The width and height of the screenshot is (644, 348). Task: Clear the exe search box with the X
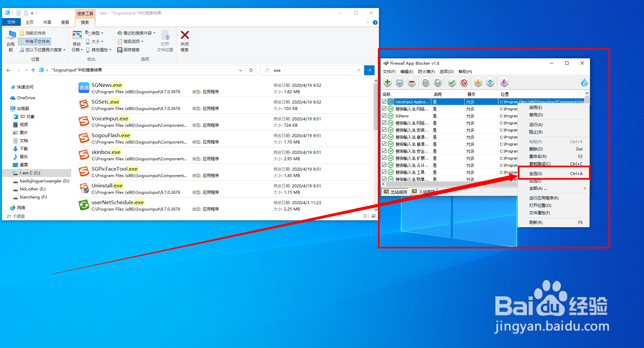tap(359, 70)
